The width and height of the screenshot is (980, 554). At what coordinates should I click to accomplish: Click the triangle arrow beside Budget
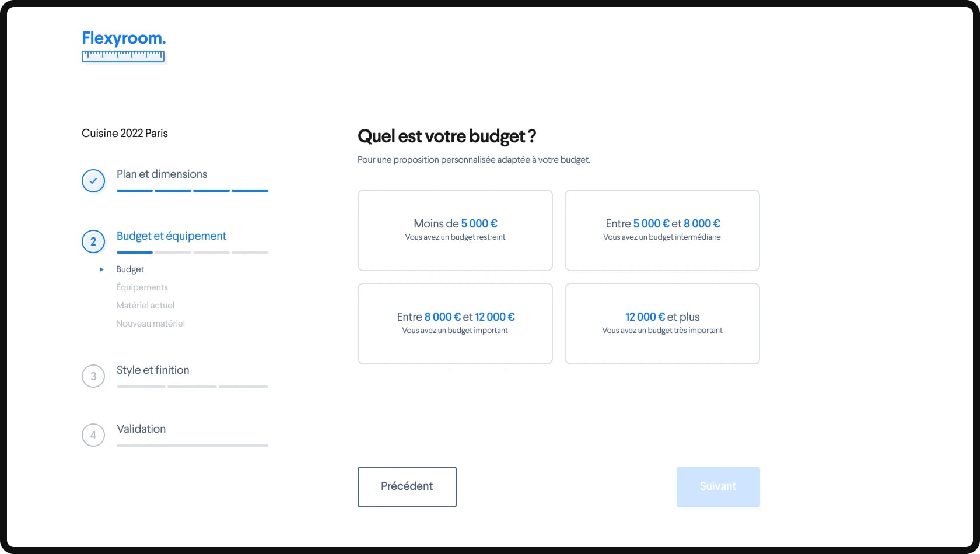coord(101,269)
